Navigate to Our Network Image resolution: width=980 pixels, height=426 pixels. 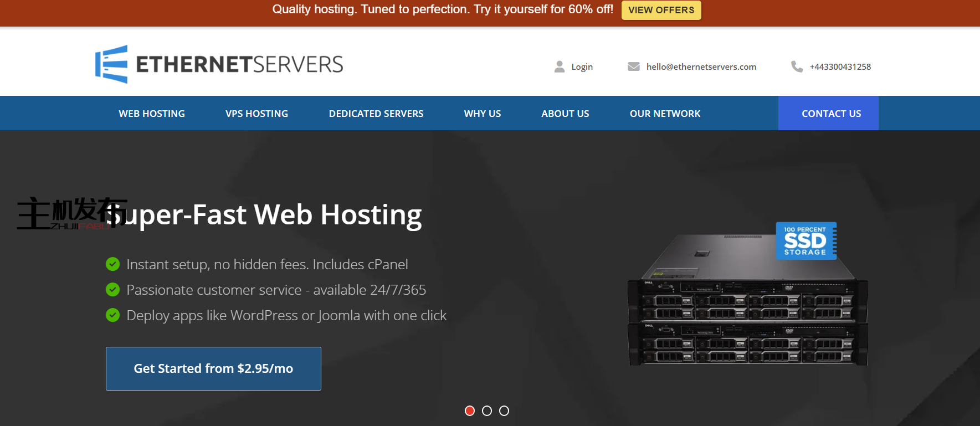pyautogui.click(x=665, y=114)
